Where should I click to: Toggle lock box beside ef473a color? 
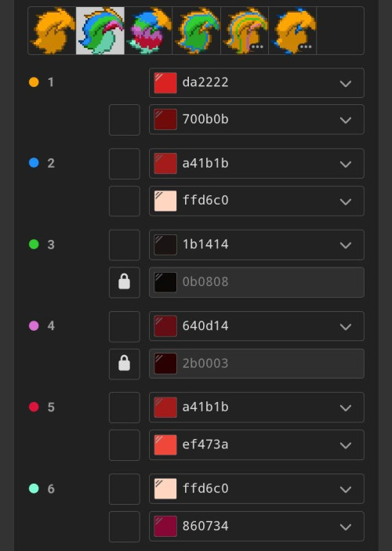125,445
